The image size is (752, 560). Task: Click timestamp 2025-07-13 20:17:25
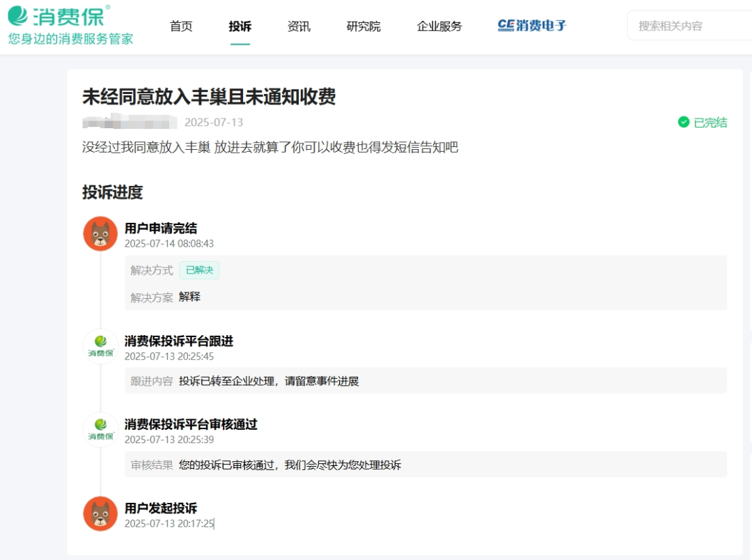coord(169,524)
